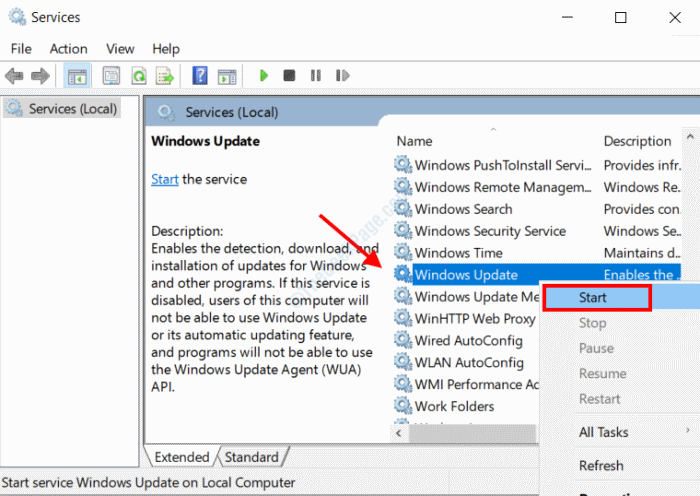Click the green Refresh toolbar icon
This screenshot has width=700, height=496.
pos(139,76)
